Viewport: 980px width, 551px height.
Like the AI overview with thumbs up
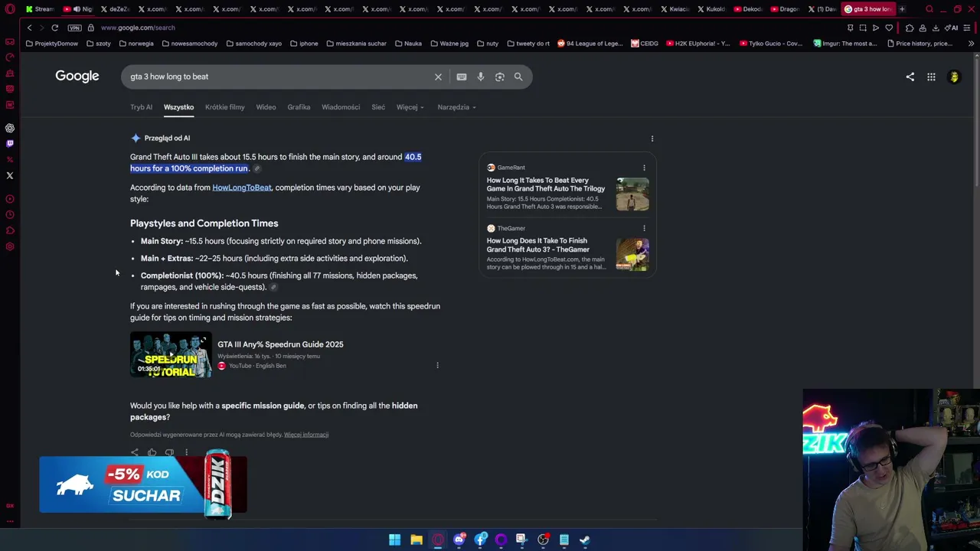[152, 452]
